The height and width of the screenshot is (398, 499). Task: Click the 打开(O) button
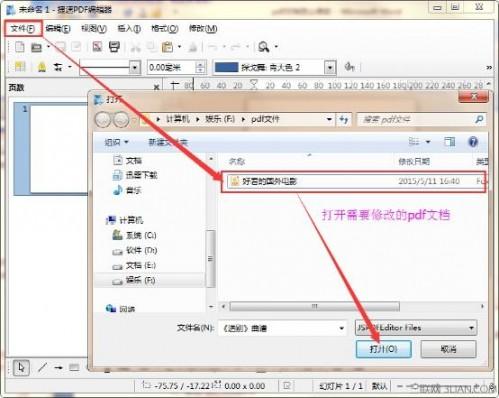[x=383, y=349]
